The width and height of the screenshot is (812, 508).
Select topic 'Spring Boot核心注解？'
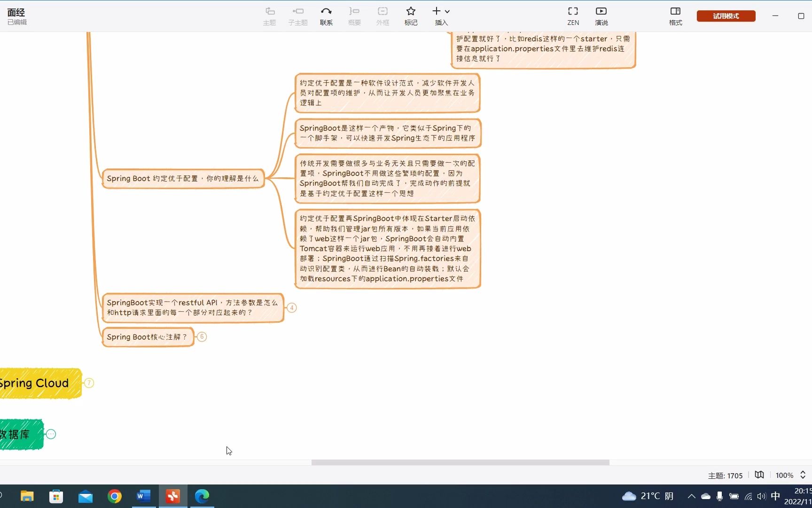[x=148, y=337]
